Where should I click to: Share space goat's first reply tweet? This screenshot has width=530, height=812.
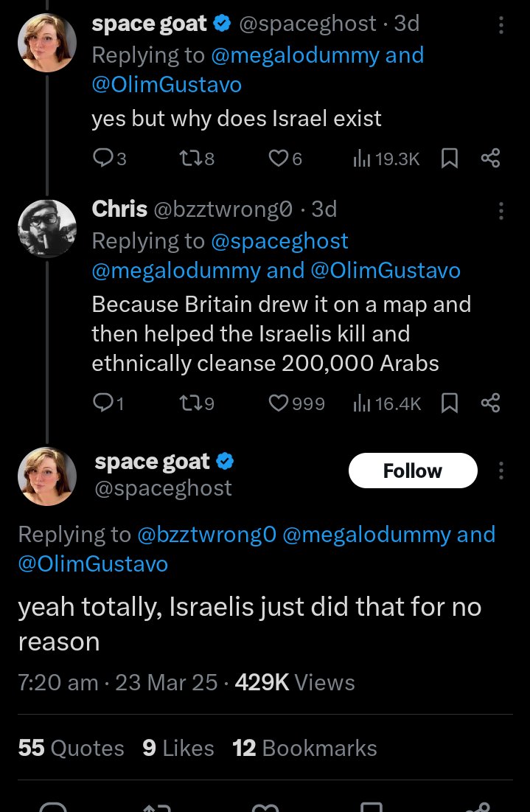[490, 158]
